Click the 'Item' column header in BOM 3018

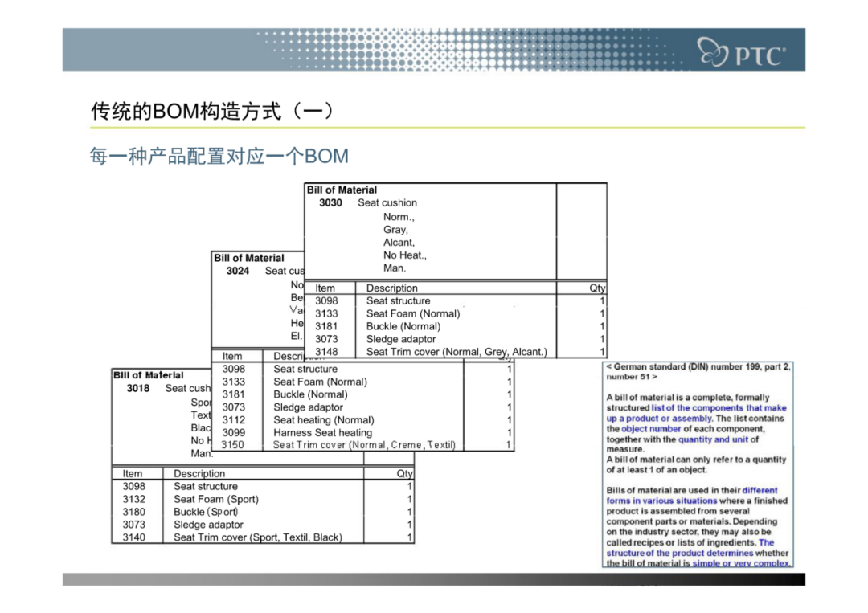133,473
